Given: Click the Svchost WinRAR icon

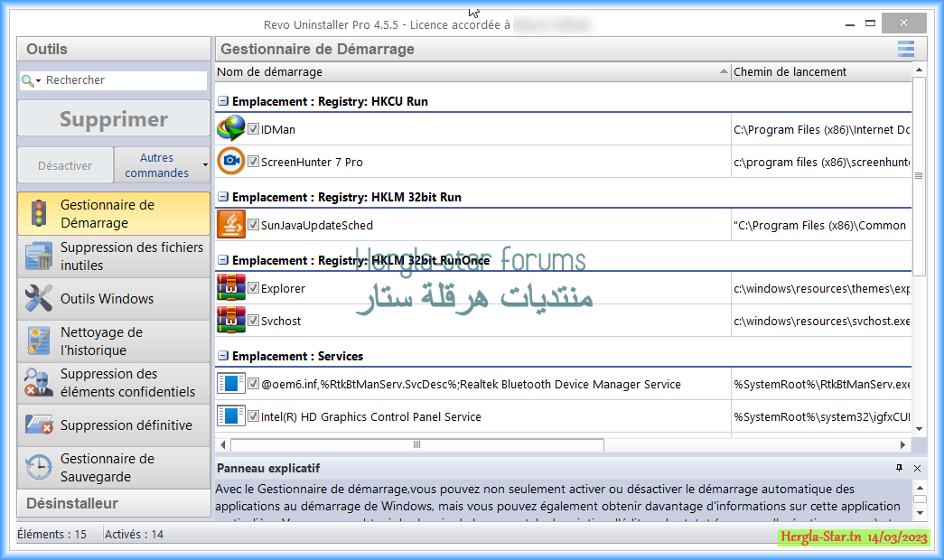Looking at the screenshot, I should 231,320.
